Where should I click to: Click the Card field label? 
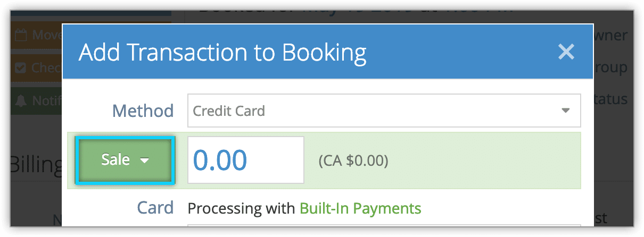(155, 208)
